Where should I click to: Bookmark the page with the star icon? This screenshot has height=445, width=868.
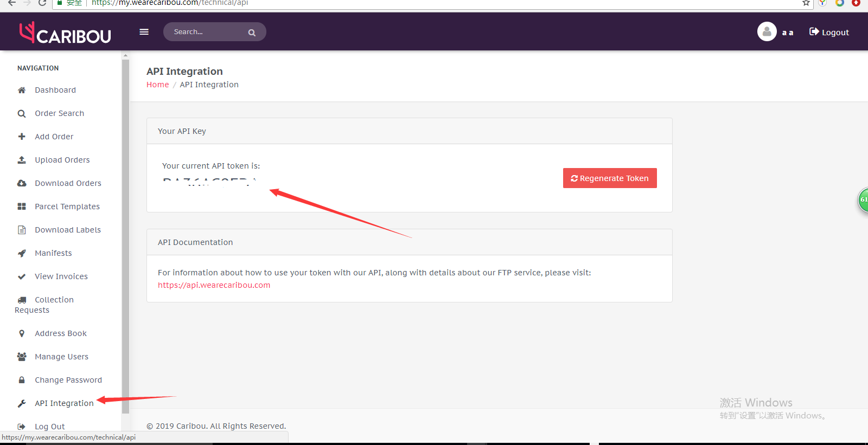point(806,3)
